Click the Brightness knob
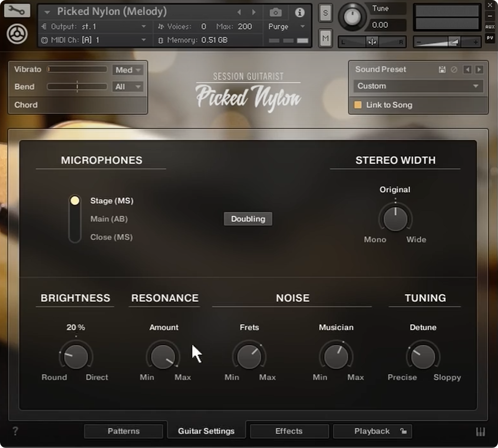Viewport: 498px width, 448px height. (76, 356)
